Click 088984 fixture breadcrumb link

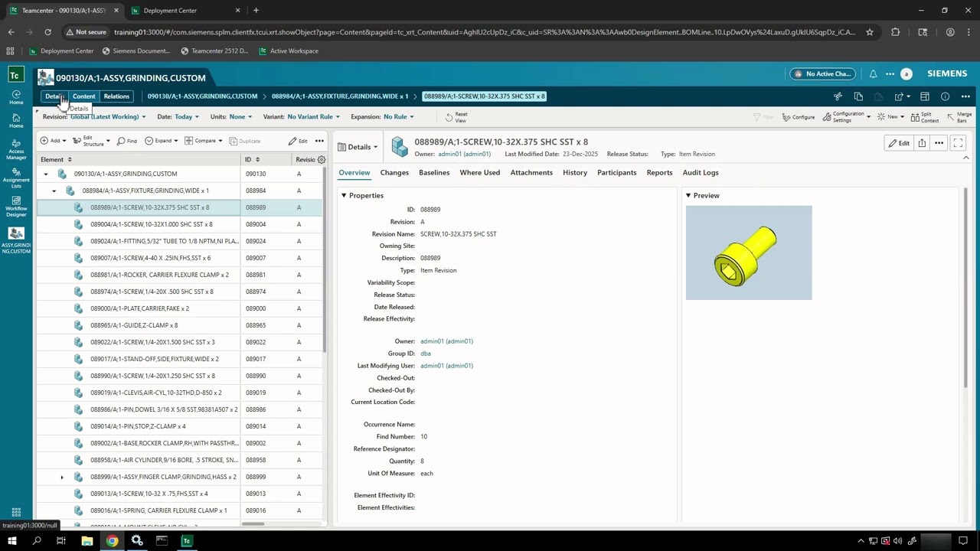pyautogui.click(x=340, y=96)
